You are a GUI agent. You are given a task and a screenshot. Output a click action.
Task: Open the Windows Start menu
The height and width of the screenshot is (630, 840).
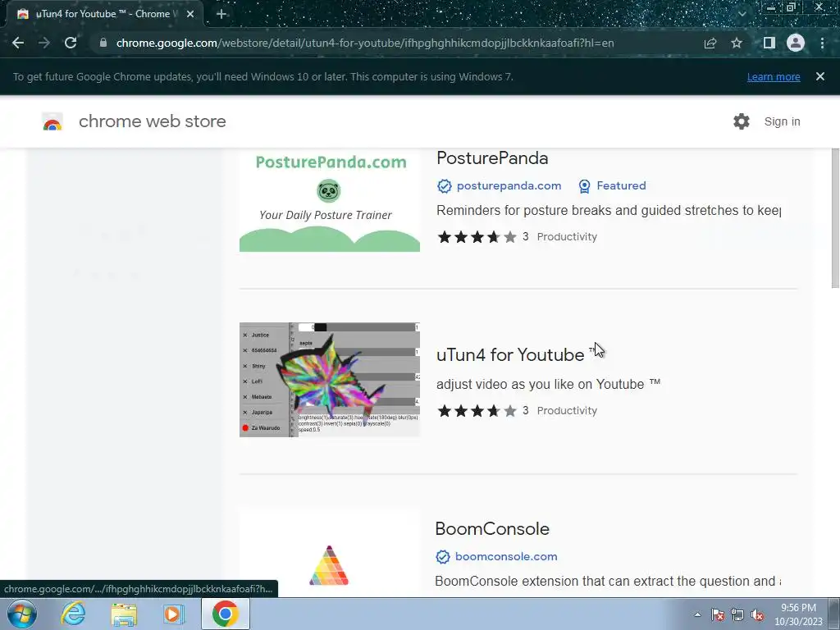coord(21,614)
